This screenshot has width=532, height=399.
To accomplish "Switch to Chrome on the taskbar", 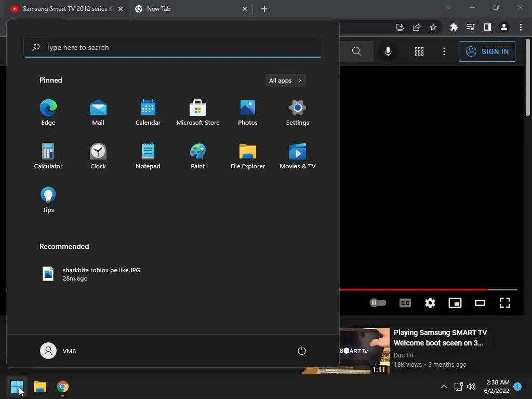I will (63, 387).
